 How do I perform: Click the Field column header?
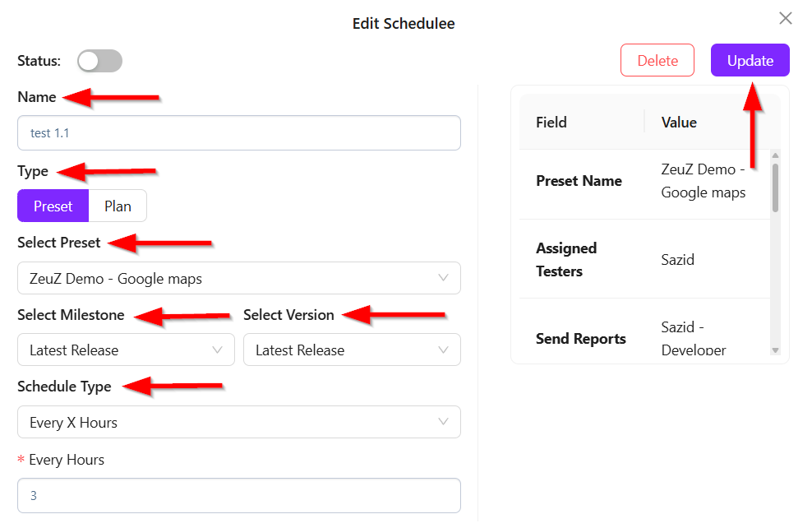click(551, 123)
